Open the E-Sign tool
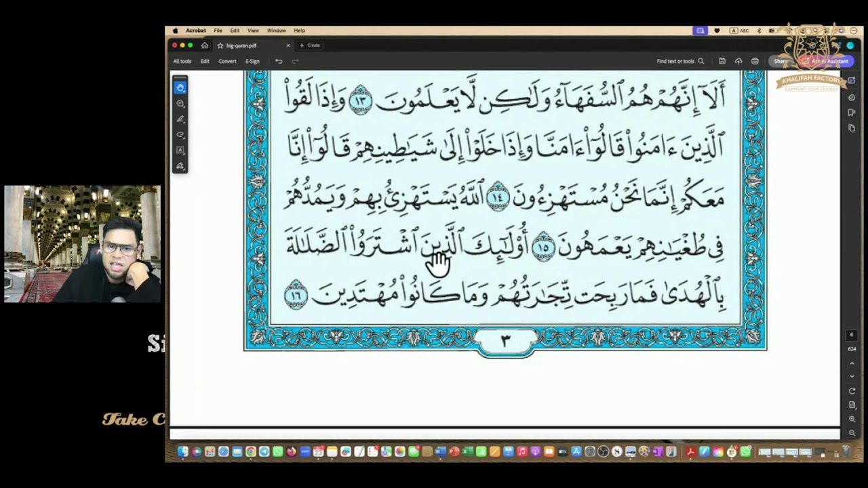The image size is (868, 488). point(252,61)
